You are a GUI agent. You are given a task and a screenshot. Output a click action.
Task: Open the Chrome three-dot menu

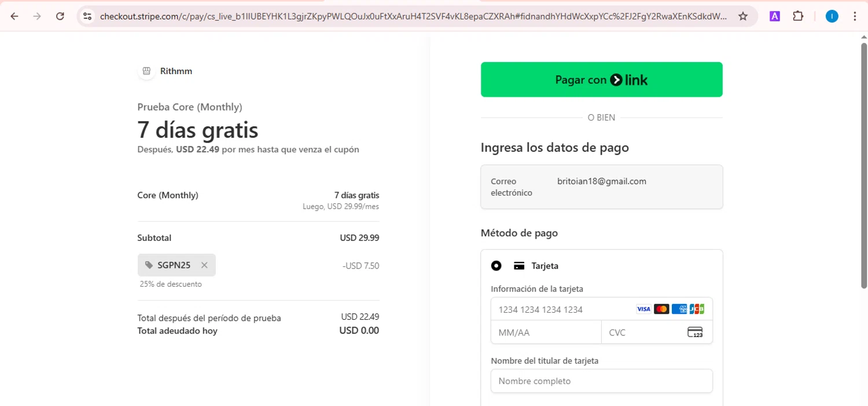click(x=855, y=16)
